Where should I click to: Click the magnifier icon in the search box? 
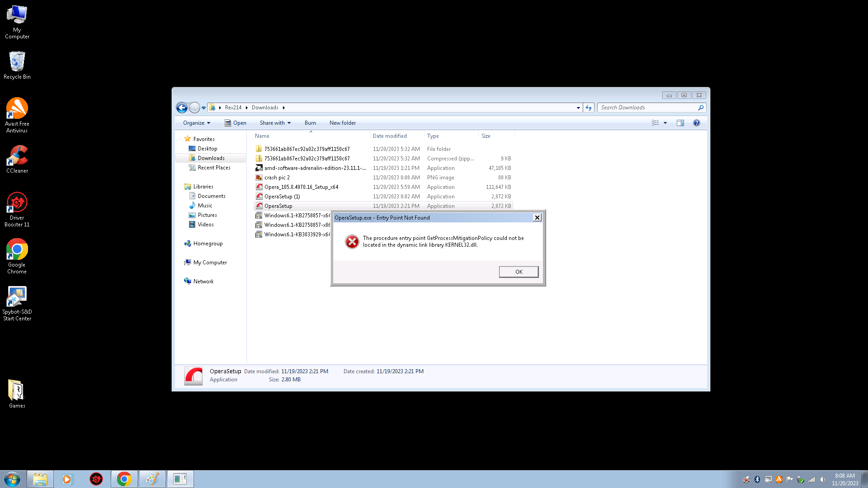tap(701, 108)
